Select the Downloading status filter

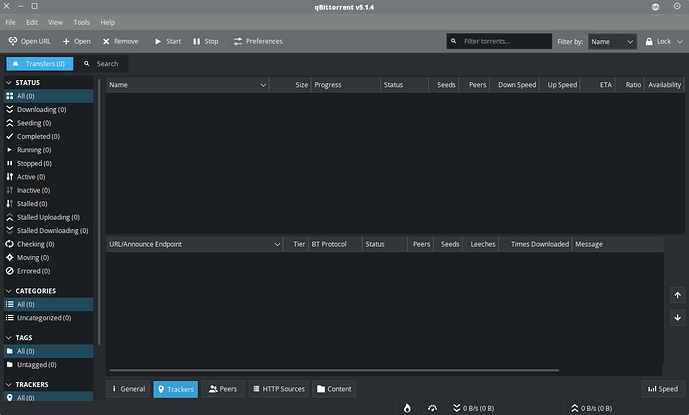pos(41,109)
